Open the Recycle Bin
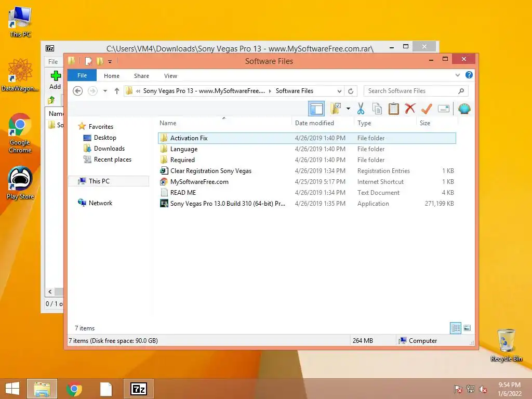Viewport: 532px width, 399px height. point(506,345)
